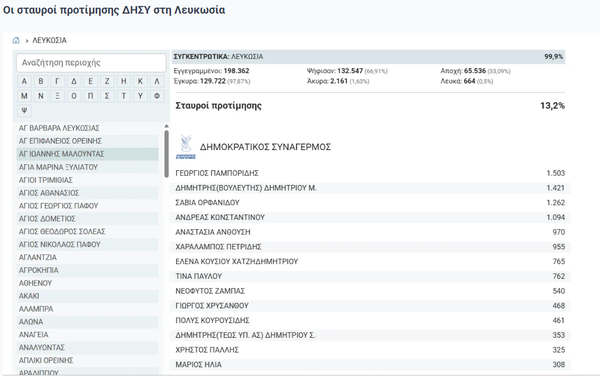Filter areas by letter Β

pyautogui.click(x=41, y=81)
